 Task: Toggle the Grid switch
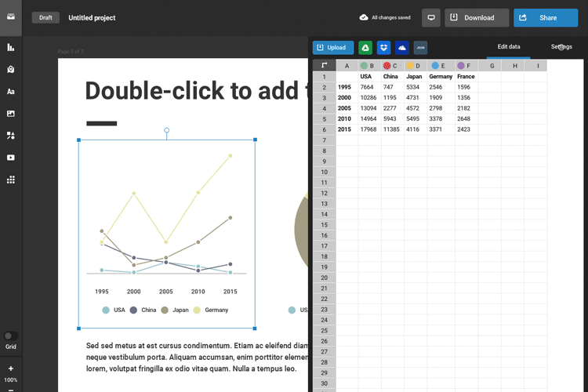click(x=11, y=336)
